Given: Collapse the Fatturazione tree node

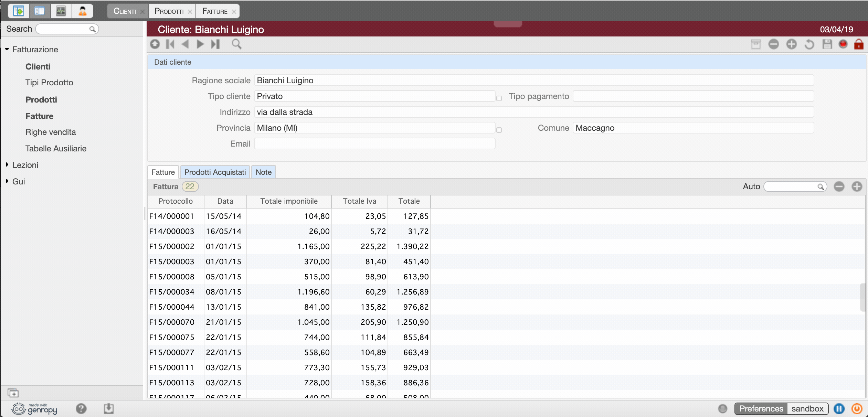Looking at the screenshot, I should [x=7, y=50].
